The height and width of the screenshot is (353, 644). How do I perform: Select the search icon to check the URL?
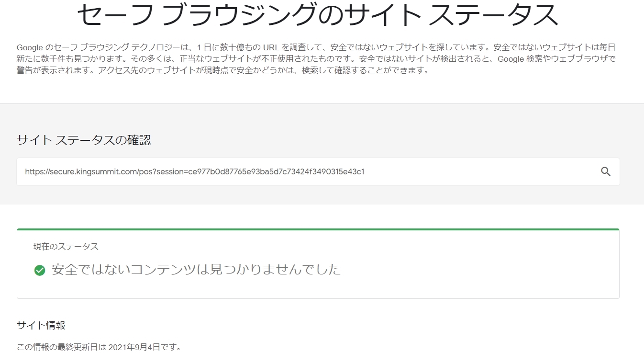click(x=606, y=171)
